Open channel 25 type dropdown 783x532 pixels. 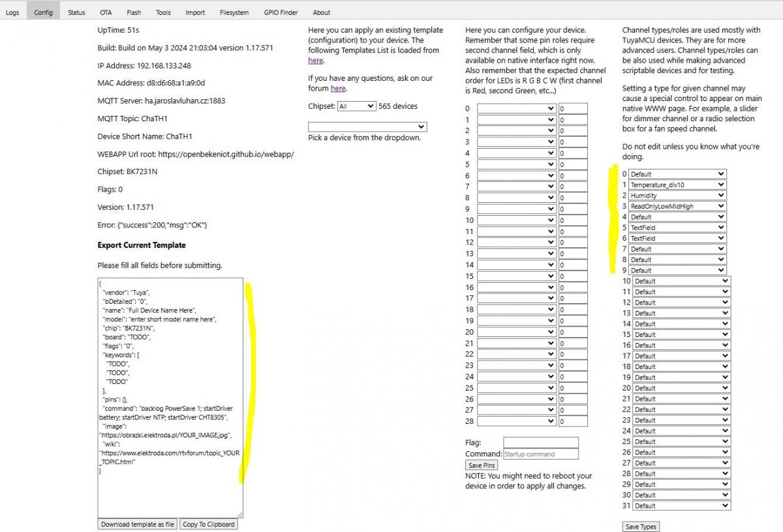click(x=682, y=441)
